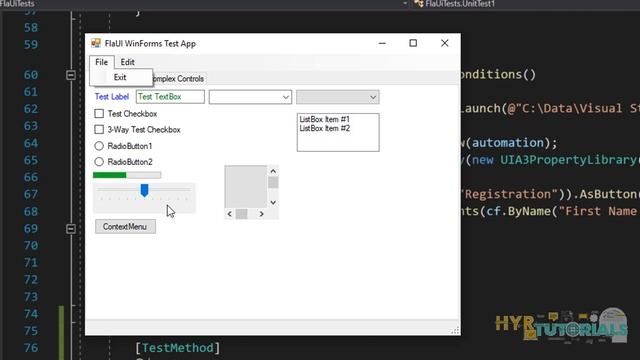This screenshot has height=360, width=640.
Task: Open the gray non-editable combo box
Action: pyautogui.click(x=338, y=97)
